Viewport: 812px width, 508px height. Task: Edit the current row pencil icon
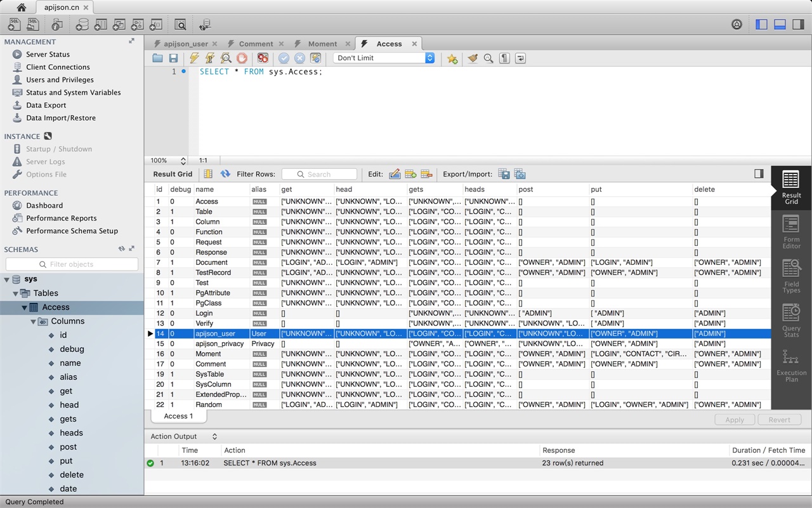[395, 174]
